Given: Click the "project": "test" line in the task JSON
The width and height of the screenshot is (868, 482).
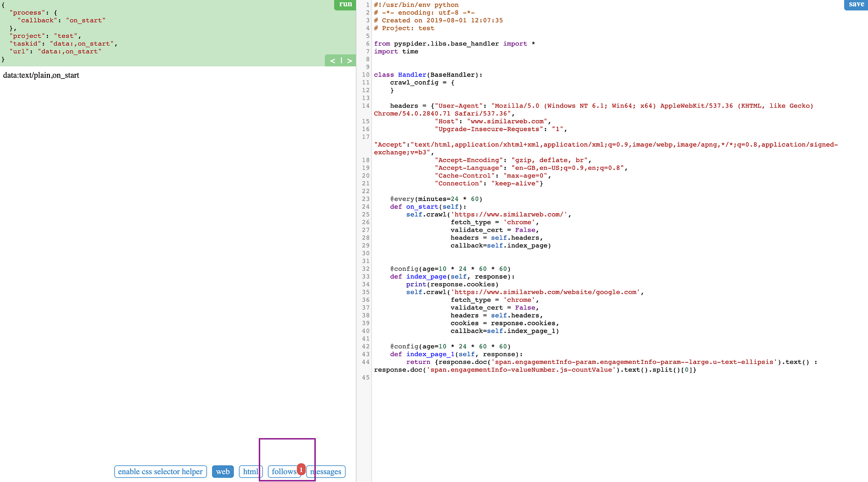Looking at the screenshot, I should pyautogui.click(x=45, y=36).
